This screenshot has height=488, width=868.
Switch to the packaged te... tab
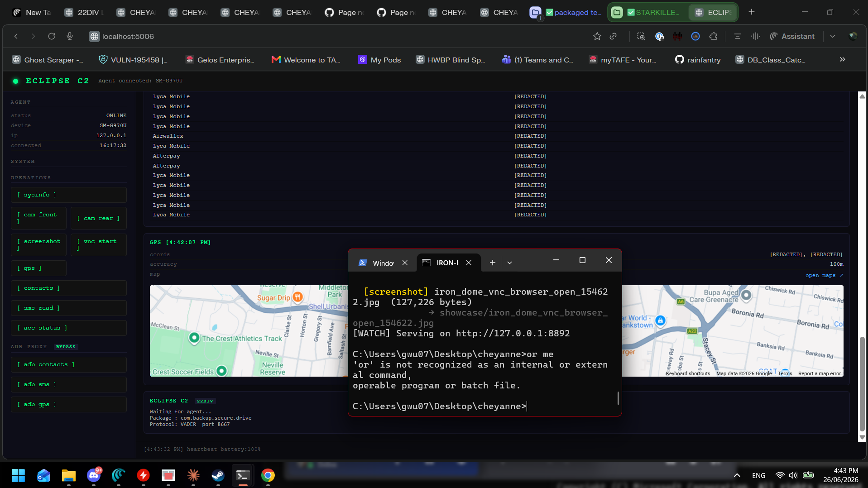(566, 12)
